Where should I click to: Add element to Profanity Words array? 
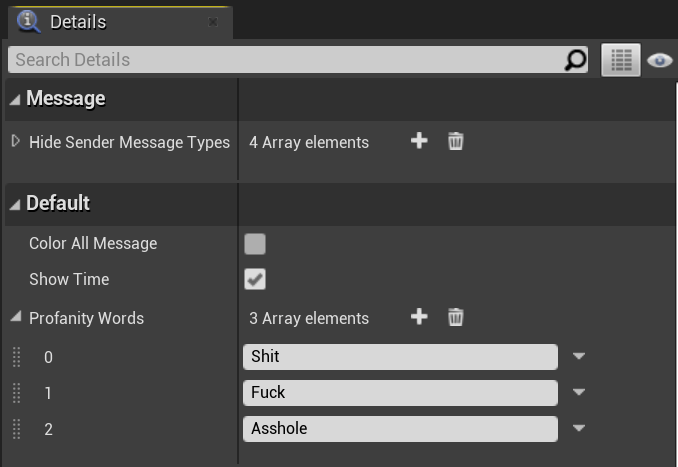(419, 317)
